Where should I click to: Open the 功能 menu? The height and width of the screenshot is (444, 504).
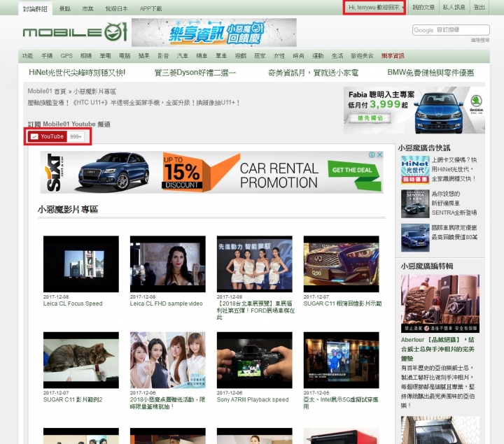pos(27,56)
